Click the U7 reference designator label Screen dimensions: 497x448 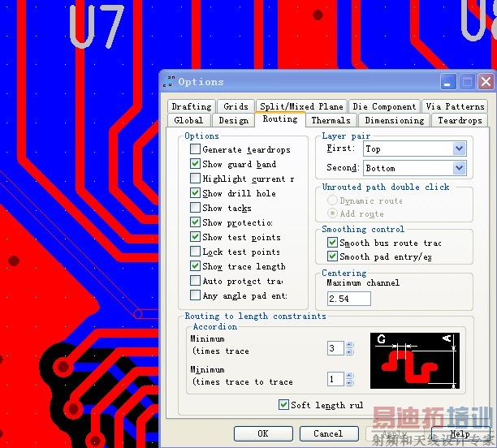tap(96, 26)
